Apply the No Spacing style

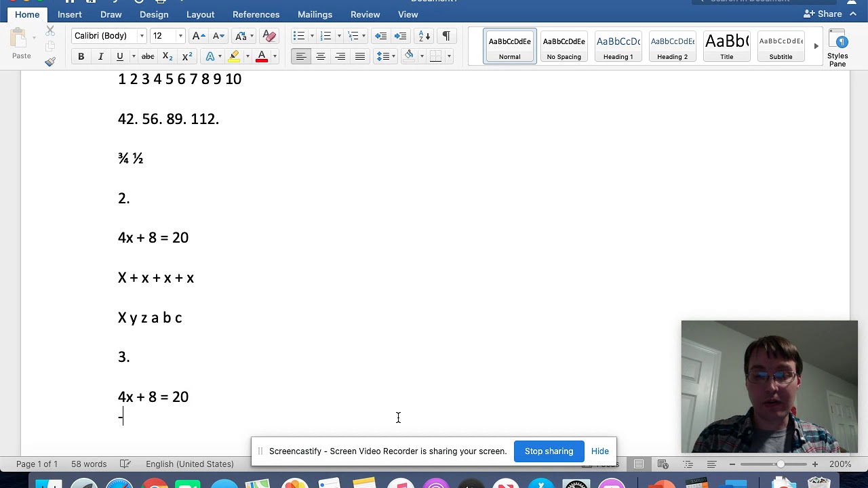click(x=564, y=47)
